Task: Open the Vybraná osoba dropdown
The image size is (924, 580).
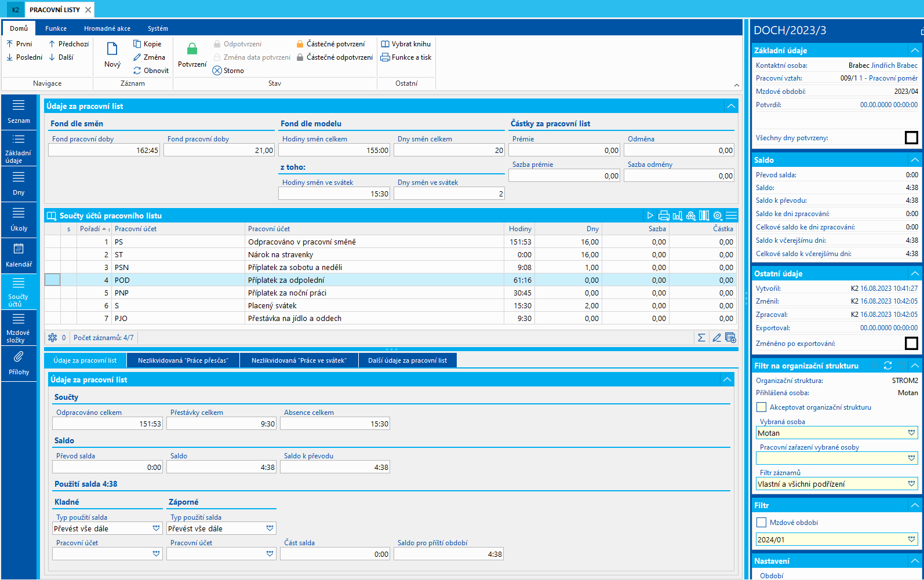Action: 911,433
